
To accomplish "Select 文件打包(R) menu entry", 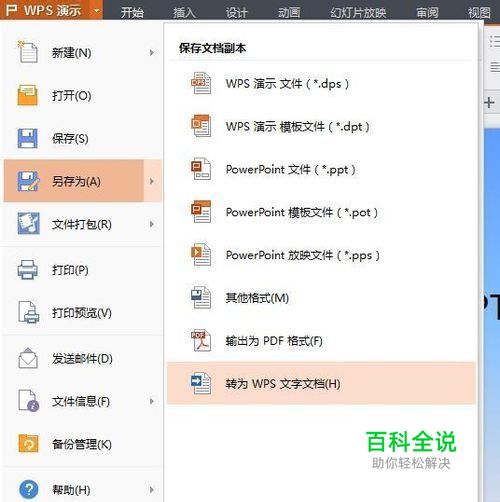I will 83,224.
